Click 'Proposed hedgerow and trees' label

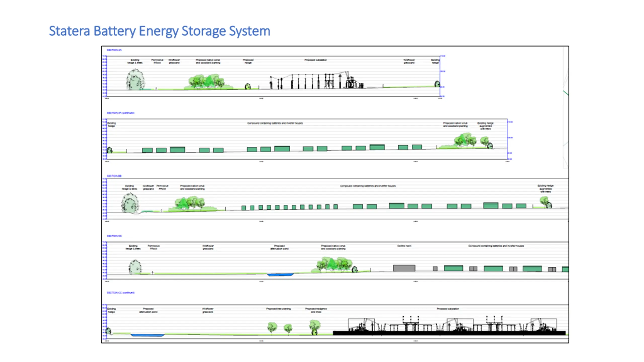pyautogui.click(x=316, y=310)
